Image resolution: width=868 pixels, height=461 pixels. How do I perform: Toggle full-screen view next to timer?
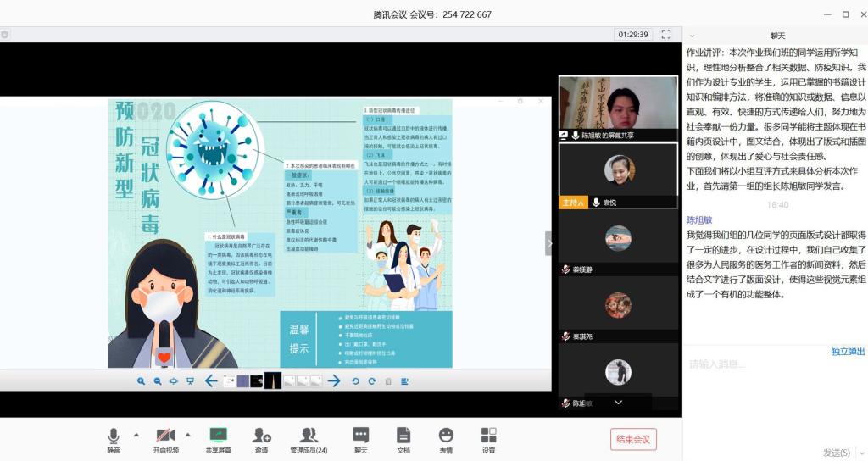pyautogui.click(x=666, y=35)
